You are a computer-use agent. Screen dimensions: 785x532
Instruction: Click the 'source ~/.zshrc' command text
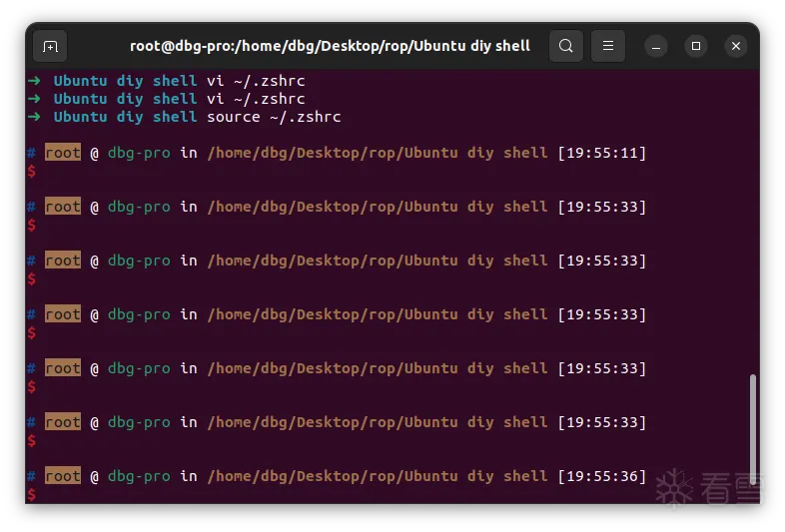click(x=274, y=117)
